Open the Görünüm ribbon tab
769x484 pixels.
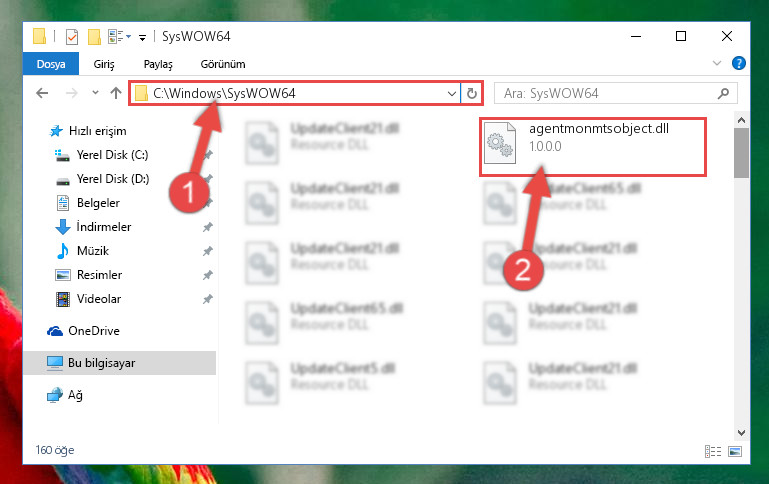click(223, 64)
